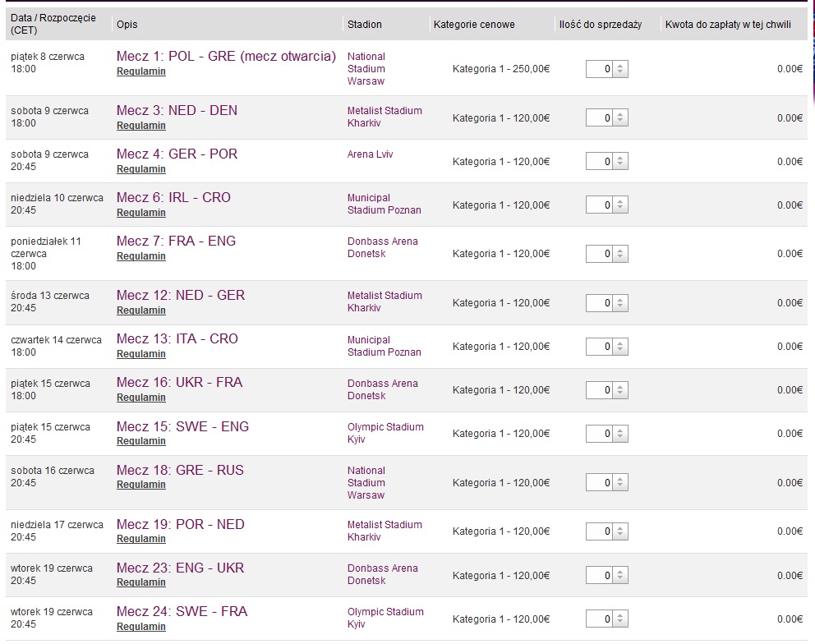The width and height of the screenshot is (815, 644).
Task: Click the Arena Lviv stadium link
Action: click(371, 154)
